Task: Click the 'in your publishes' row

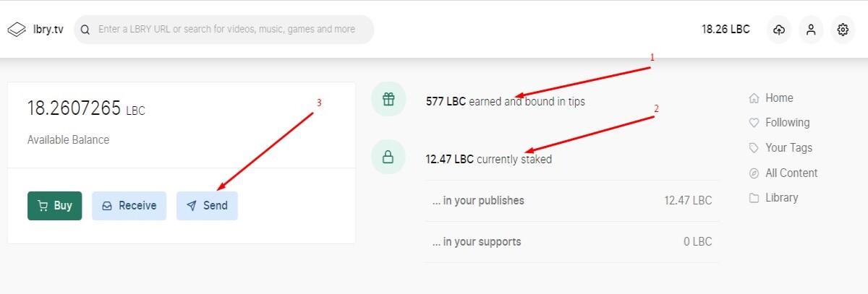Action: 572,201
